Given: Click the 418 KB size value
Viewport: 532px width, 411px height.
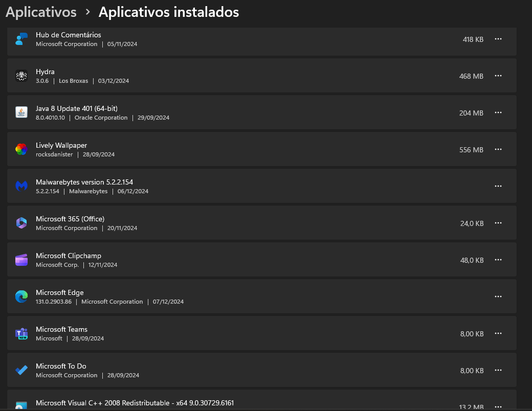Looking at the screenshot, I should tap(473, 39).
